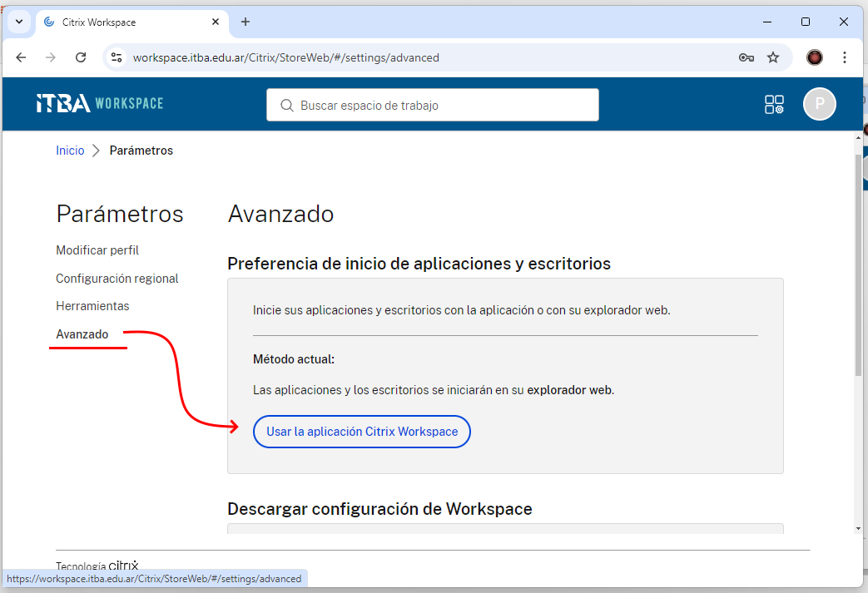868x593 pixels.
Task: Open the apps settings grid icon
Action: (x=774, y=104)
